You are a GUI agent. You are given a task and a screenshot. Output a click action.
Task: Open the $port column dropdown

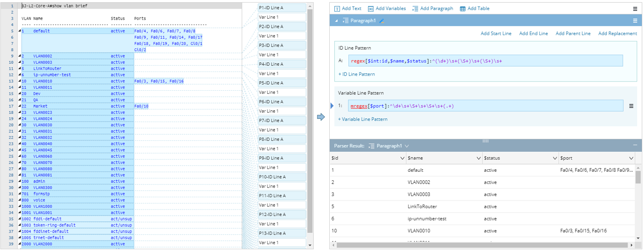pyautogui.click(x=631, y=158)
